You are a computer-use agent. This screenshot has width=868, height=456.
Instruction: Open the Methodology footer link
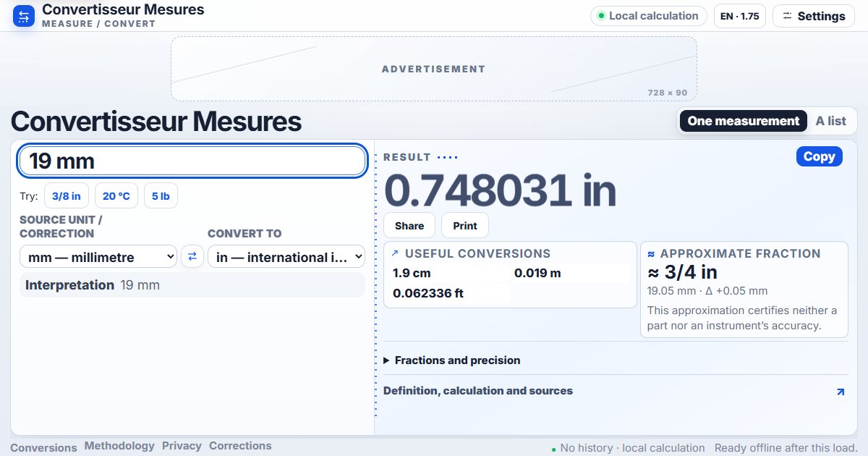click(x=119, y=446)
